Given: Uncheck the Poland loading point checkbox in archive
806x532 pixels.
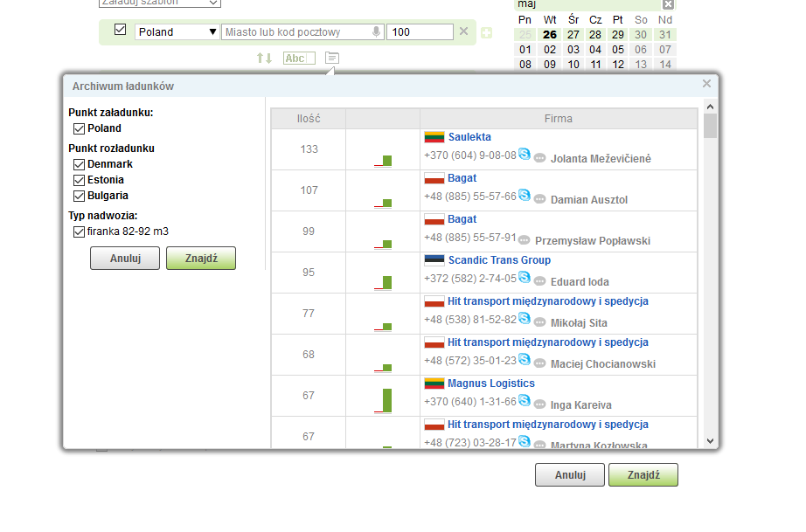Looking at the screenshot, I should (x=79, y=128).
